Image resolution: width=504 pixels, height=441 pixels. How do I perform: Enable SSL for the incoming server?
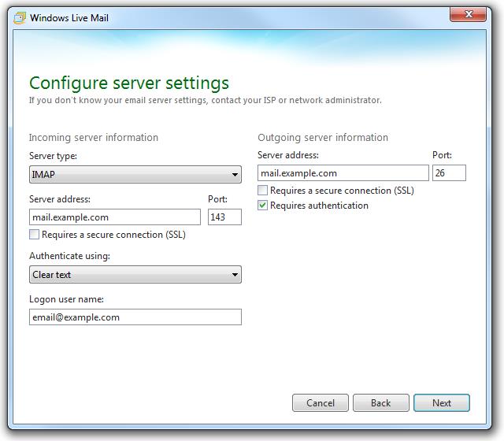[x=35, y=235]
